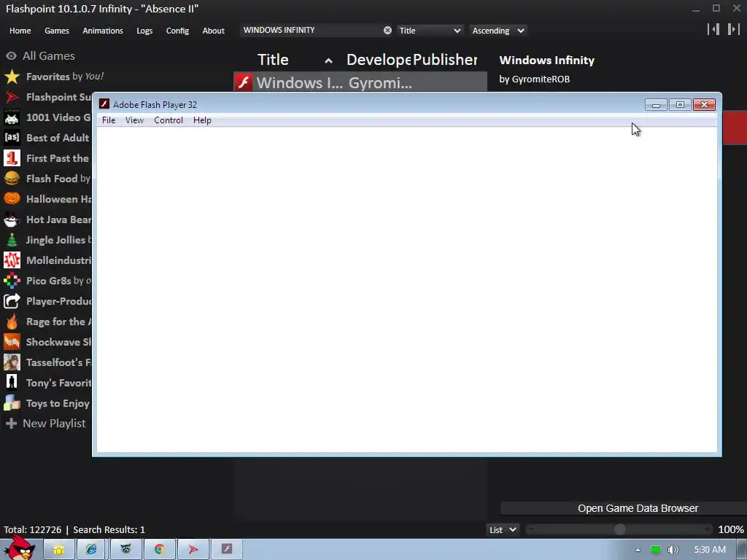The height and width of the screenshot is (560, 747).
Task: Click the 100% zoom value
Action: click(731, 529)
